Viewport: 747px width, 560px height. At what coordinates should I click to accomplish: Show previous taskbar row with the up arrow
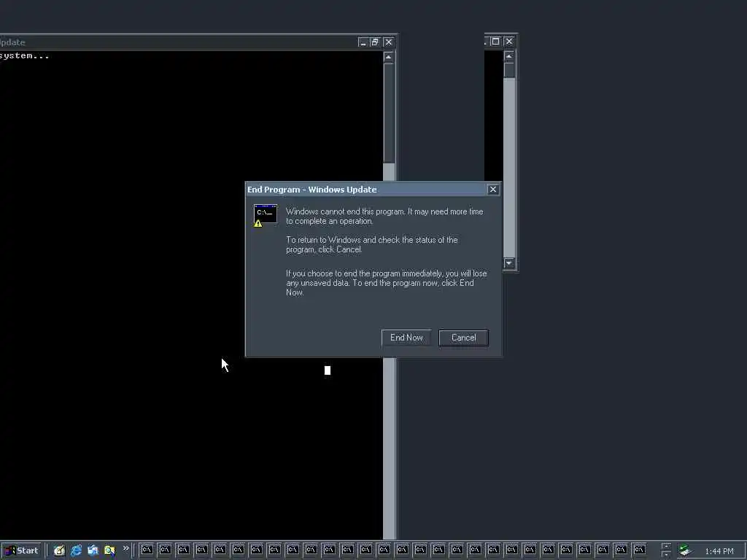[666, 546]
